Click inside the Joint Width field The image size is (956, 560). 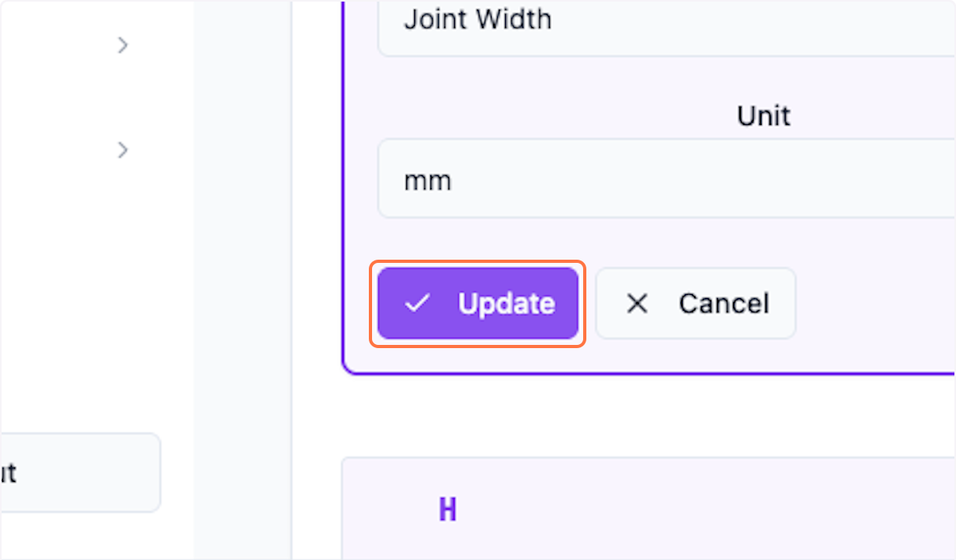(x=558, y=20)
